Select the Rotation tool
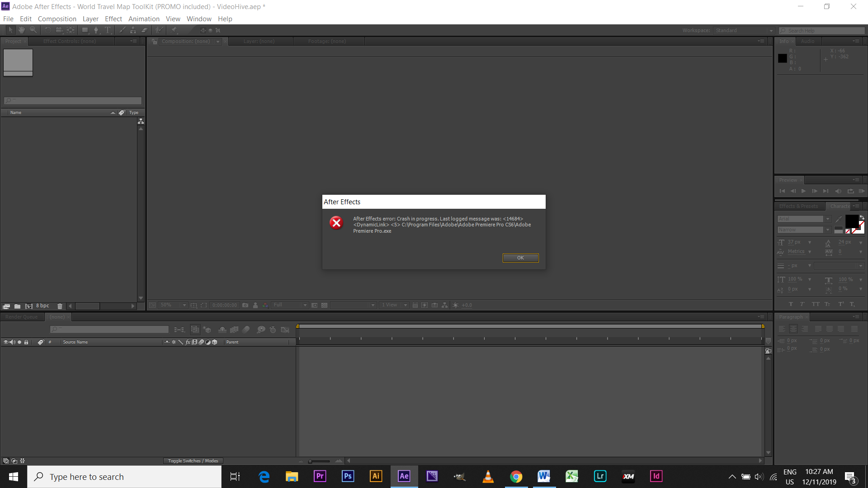Viewport: 868px width, 488px height. pos(47,30)
